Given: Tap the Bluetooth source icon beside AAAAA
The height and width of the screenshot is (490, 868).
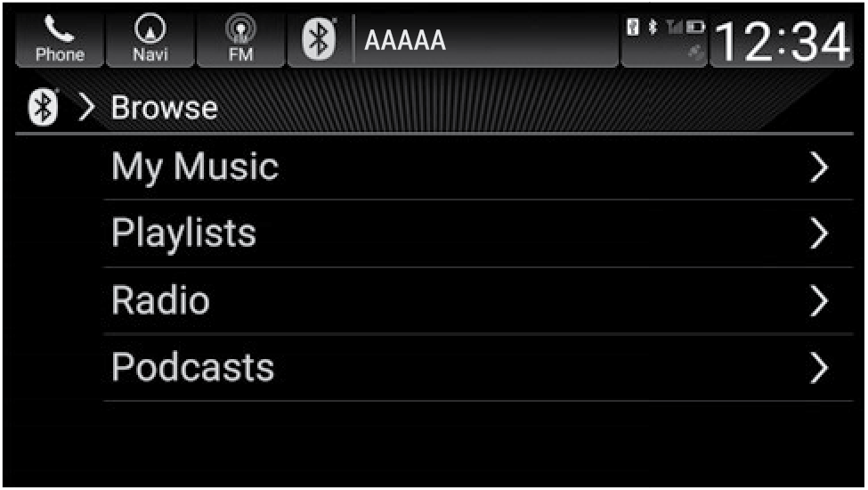Looking at the screenshot, I should [x=320, y=42].
